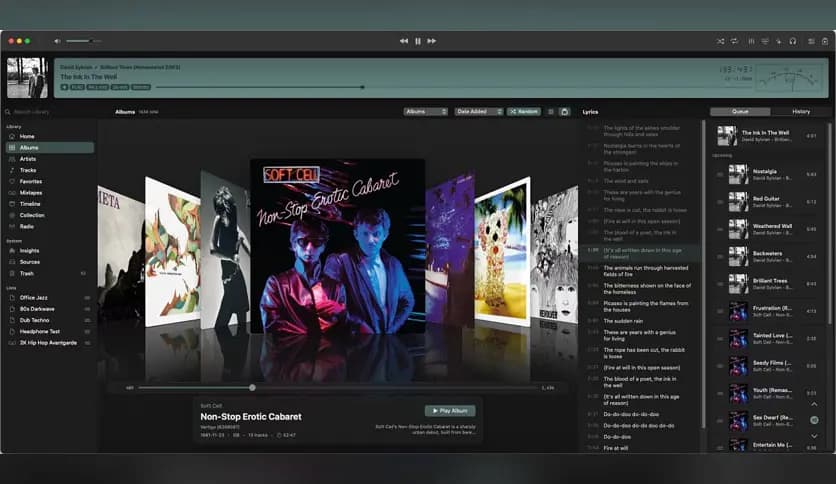Click the Lyrics panel heading
Viewport: 836px width, 484px height.
click(x=590, y=112)
